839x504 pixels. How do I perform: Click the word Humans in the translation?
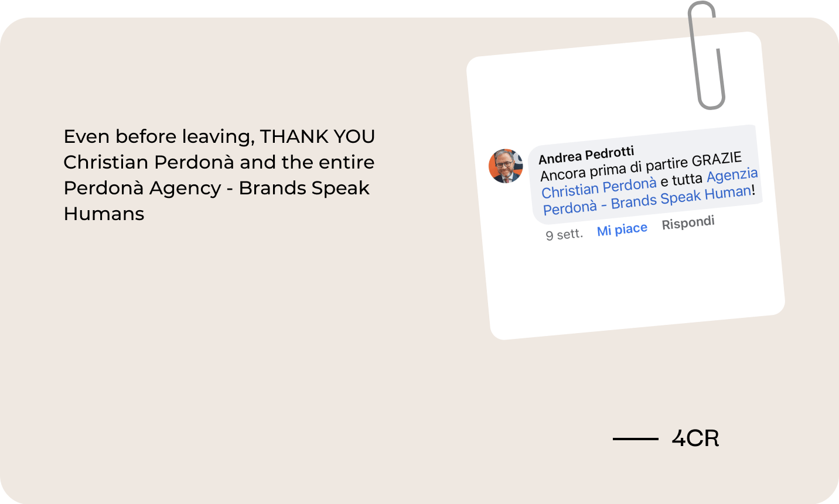[x=104, y=214]
